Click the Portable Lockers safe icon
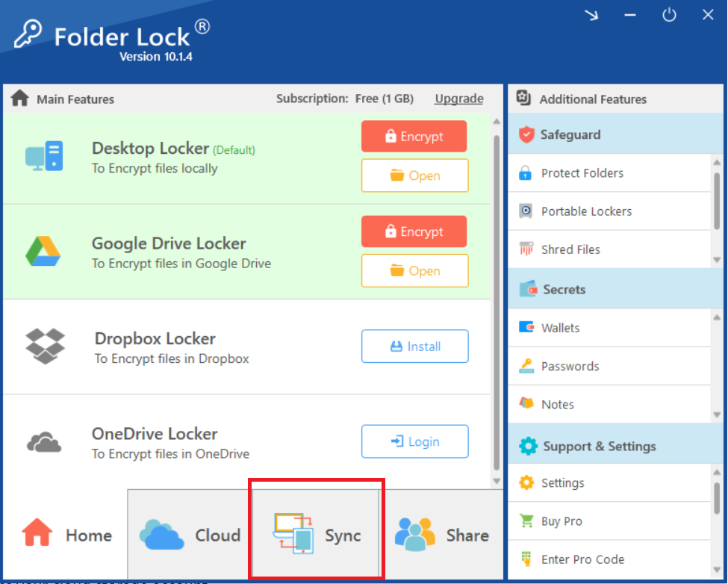 pos(526,211)
